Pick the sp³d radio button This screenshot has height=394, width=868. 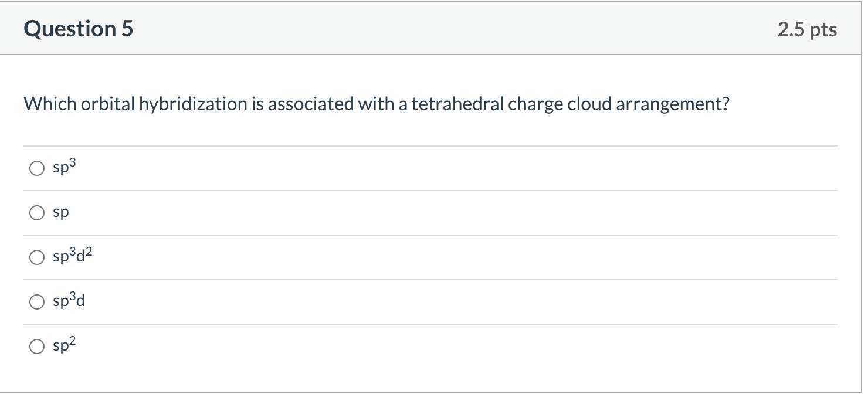tap(37, 303)
